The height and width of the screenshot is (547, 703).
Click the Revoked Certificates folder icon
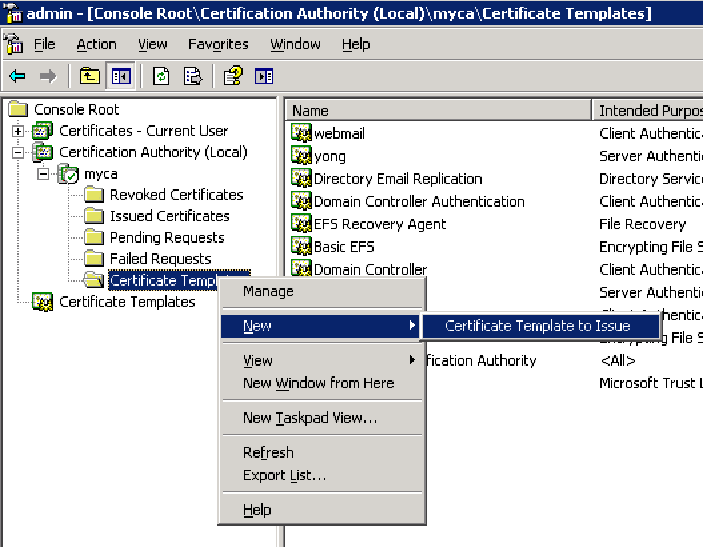click(x=94, y=195)
